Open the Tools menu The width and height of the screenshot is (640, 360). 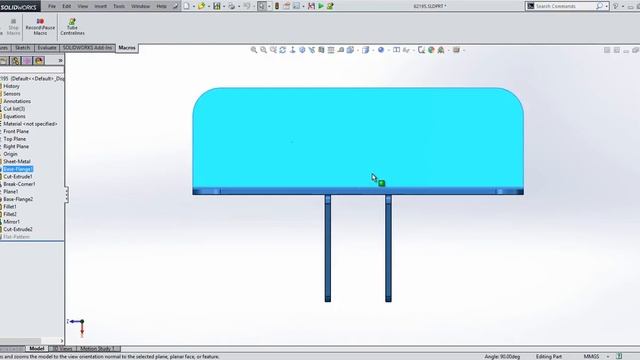(x=119, y=6)
